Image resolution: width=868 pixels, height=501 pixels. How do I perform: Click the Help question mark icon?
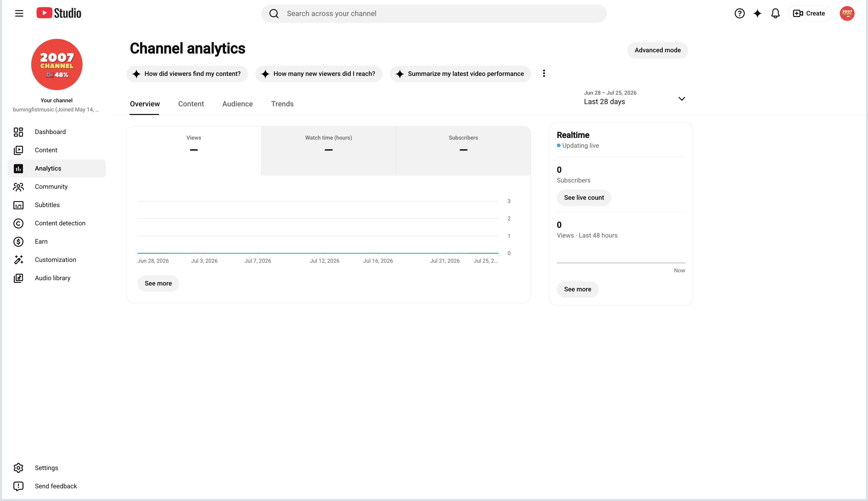pos(739,13)
